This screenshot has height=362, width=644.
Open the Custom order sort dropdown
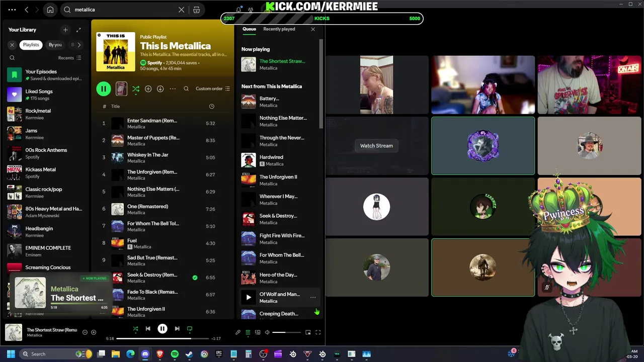(213, 89)
